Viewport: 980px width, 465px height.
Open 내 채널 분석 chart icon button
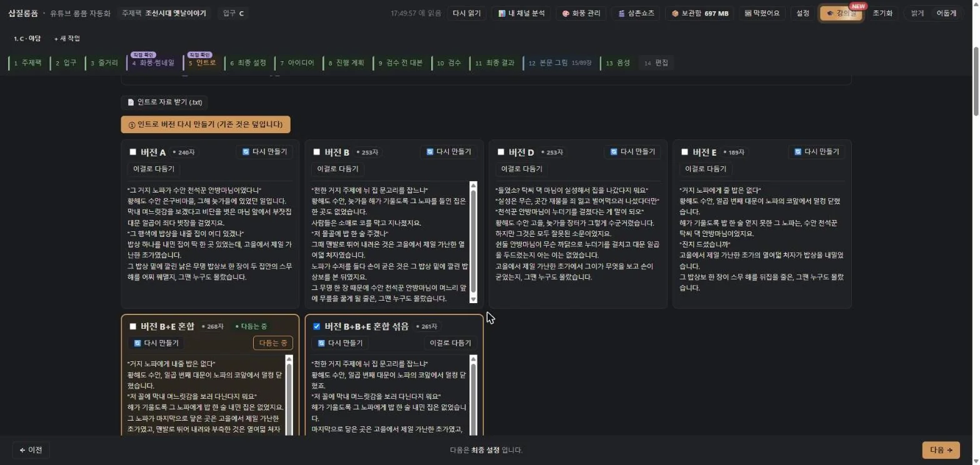(x=521, y=13)
